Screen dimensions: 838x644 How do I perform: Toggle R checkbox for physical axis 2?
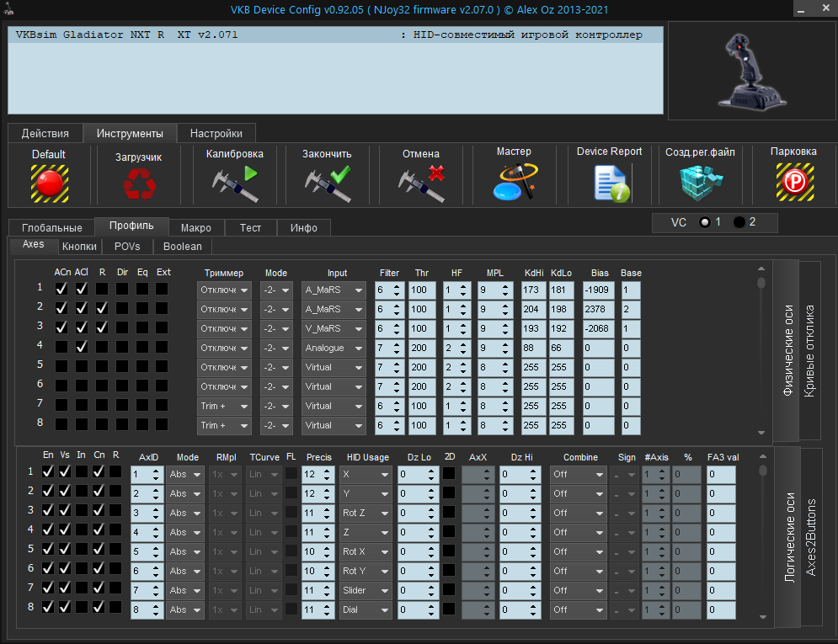point(102,308)
